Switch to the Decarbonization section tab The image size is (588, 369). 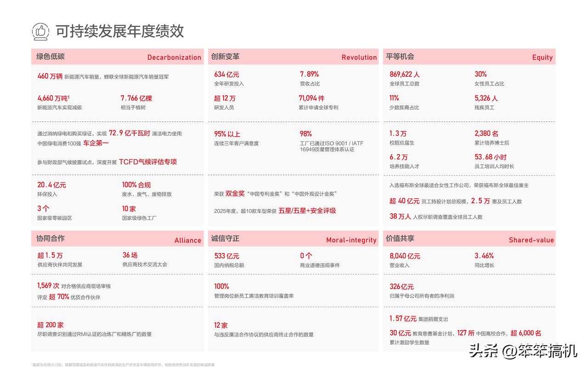tap(174, 57)
